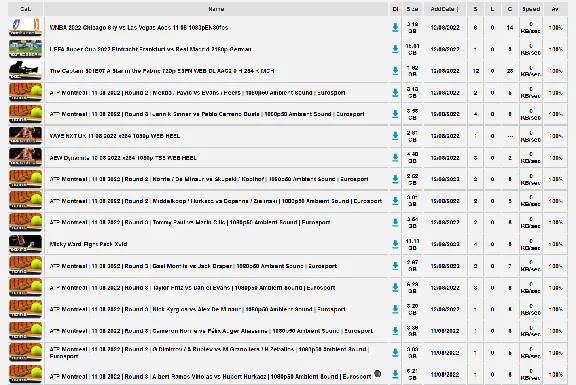Download the Middelkoop / Hurkacz doubles torrent

tap(395, 201)
